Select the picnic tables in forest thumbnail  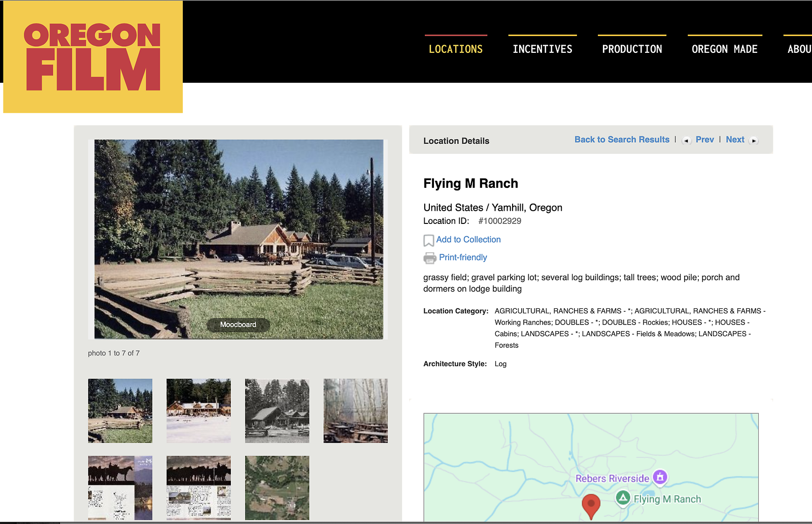click(355, 411)
